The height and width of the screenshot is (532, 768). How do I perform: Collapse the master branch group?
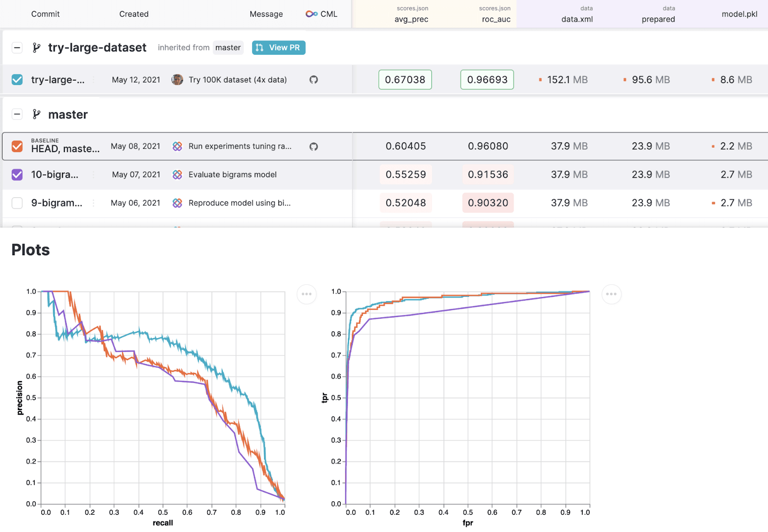coord(17,115)
